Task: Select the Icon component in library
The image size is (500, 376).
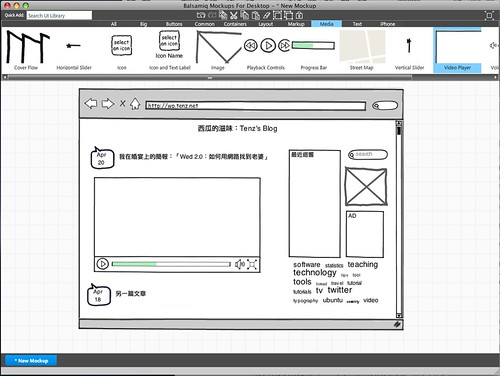Action: pyautogui.click(x=121, y=50)
